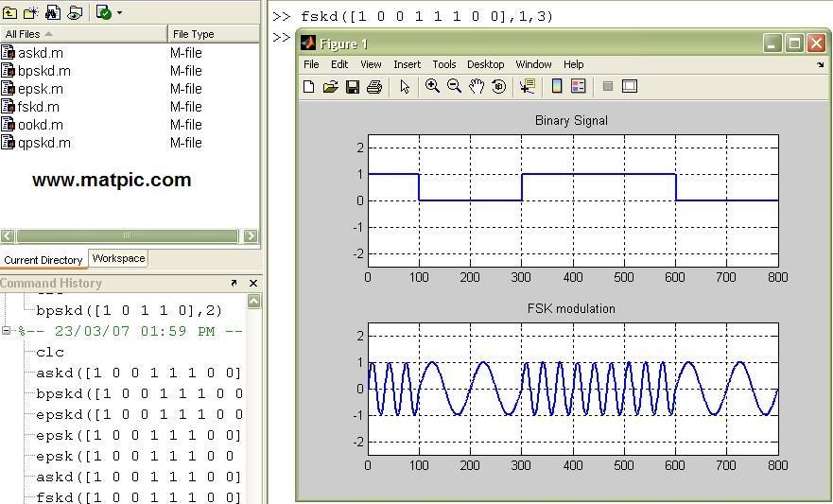Enable the Data Cursor tool
Image resolution: width=833 pixels, height=504 pixels.
tap(528, 86)
